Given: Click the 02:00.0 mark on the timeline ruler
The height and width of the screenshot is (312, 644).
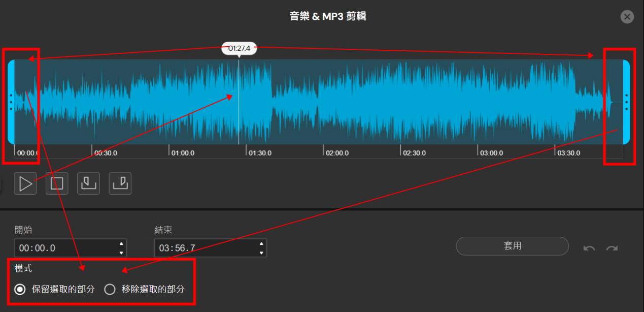Looking at the screenshot, I should coord(337,152).
